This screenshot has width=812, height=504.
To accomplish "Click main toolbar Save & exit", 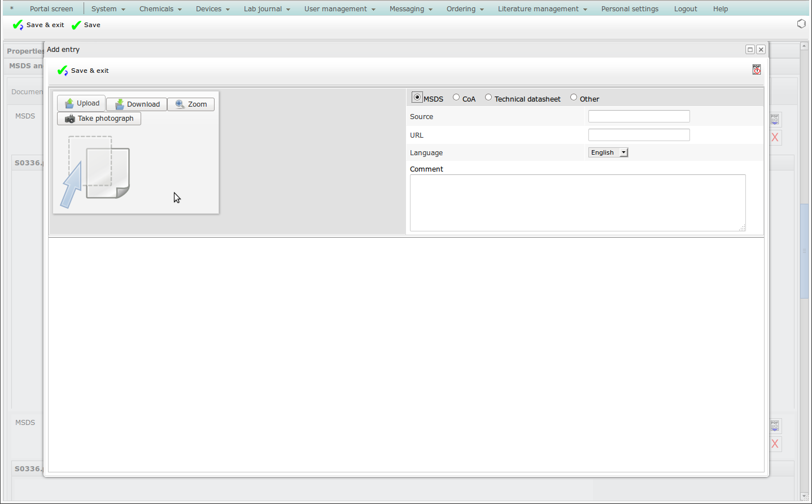I will click(38, 25).
